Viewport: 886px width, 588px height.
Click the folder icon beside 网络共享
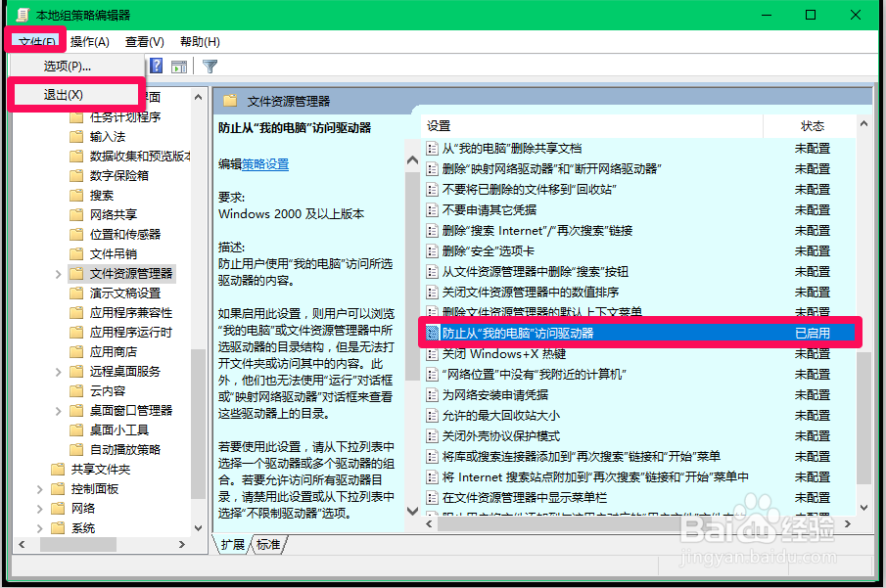(x=76, y=214)
